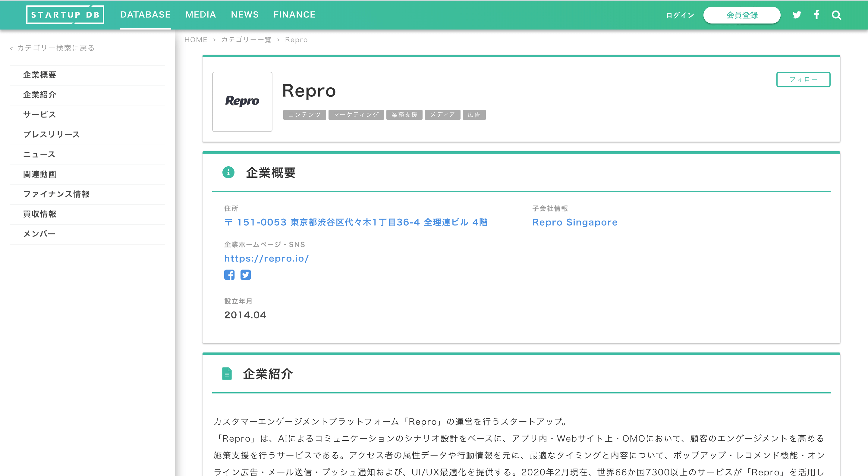Open ログイン to sign in
The width and height of the screenshot is (868, 476).
click(679, 15)
